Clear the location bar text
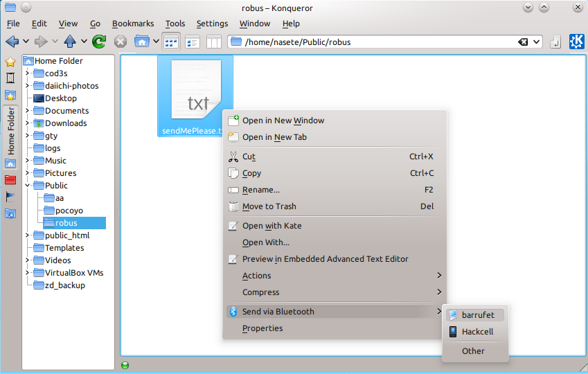 coord(523,42)
